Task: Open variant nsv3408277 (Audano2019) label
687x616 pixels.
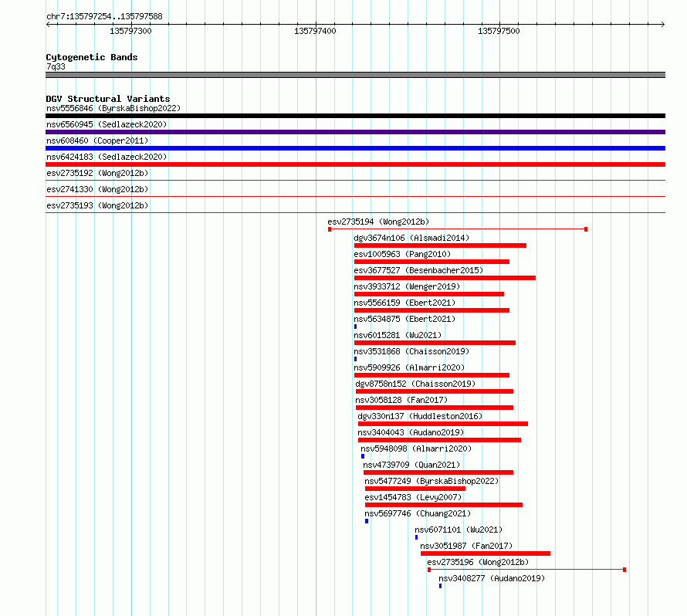Action: pyautogui.click(x=492, y=578)
